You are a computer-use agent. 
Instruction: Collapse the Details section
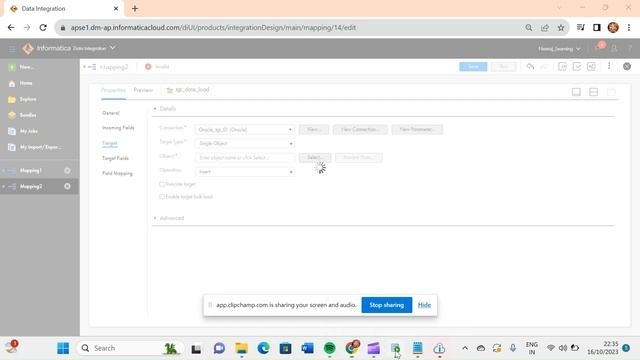click(155, 109)
